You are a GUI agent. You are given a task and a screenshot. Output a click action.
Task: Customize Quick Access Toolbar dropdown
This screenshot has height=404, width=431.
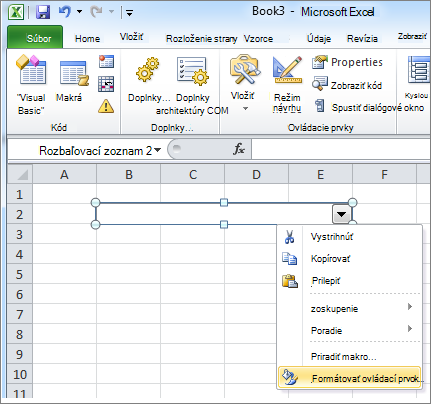click(129, 13)
